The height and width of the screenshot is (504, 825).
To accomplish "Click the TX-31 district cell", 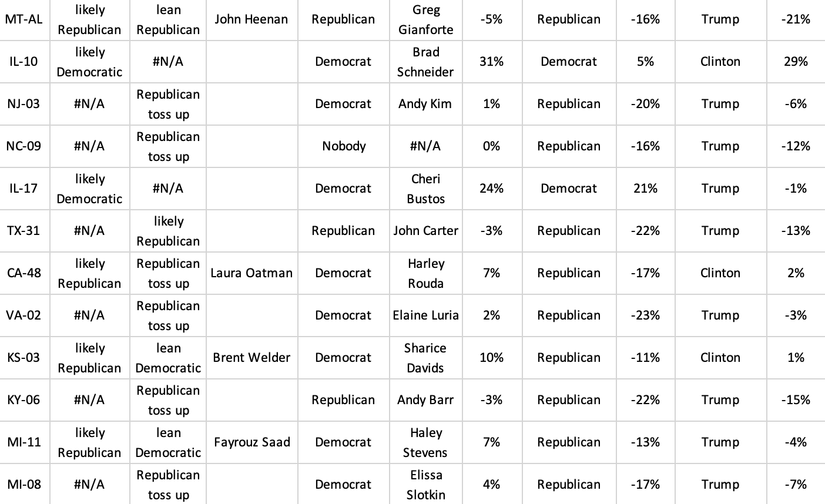I will (24, 231).
